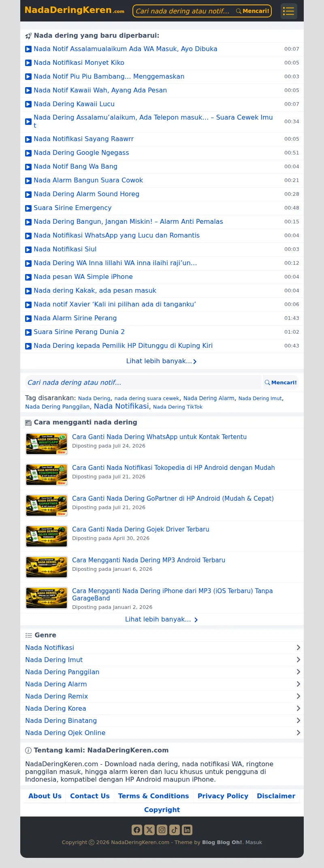Play icon for Suara Sirine Emergency

(x=28, y=208)
